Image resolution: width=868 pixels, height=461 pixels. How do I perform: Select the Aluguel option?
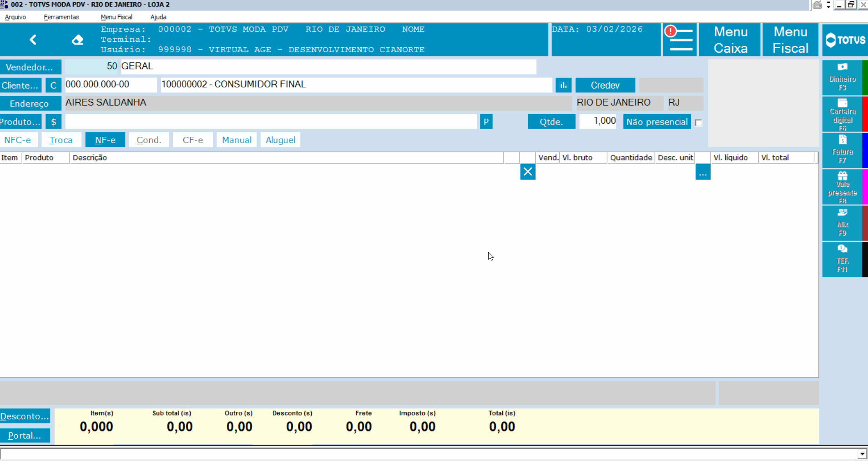pos(280,140)
